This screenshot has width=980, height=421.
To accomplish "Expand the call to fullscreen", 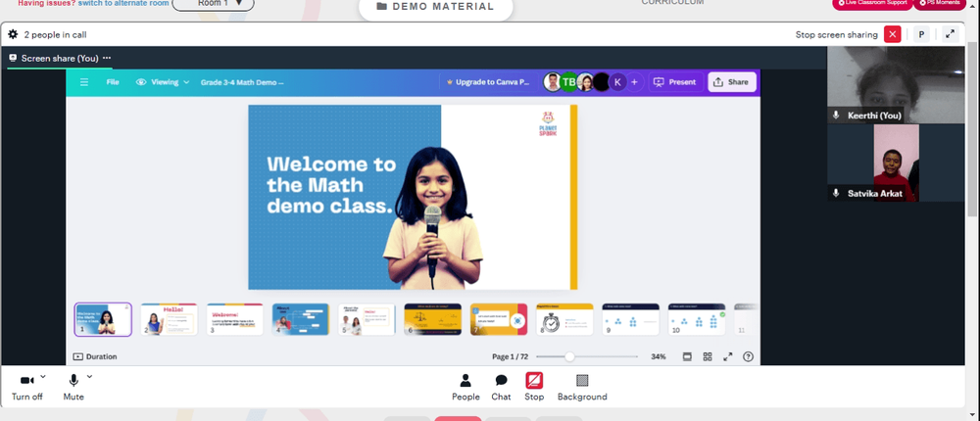I will coord(951,35).
